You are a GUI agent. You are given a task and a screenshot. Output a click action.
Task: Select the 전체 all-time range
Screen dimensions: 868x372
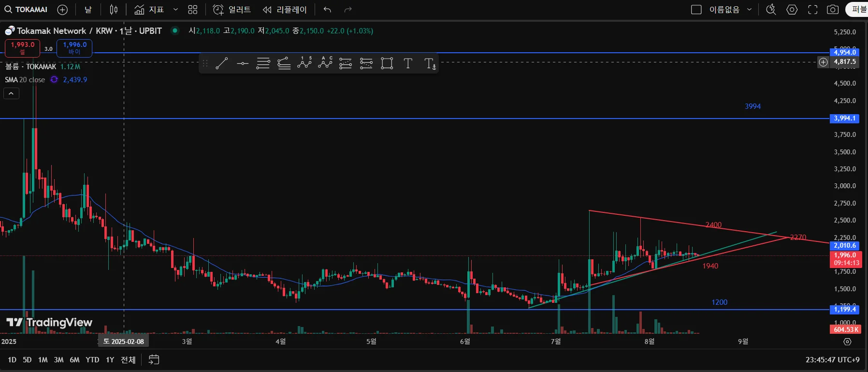(128, 360)
